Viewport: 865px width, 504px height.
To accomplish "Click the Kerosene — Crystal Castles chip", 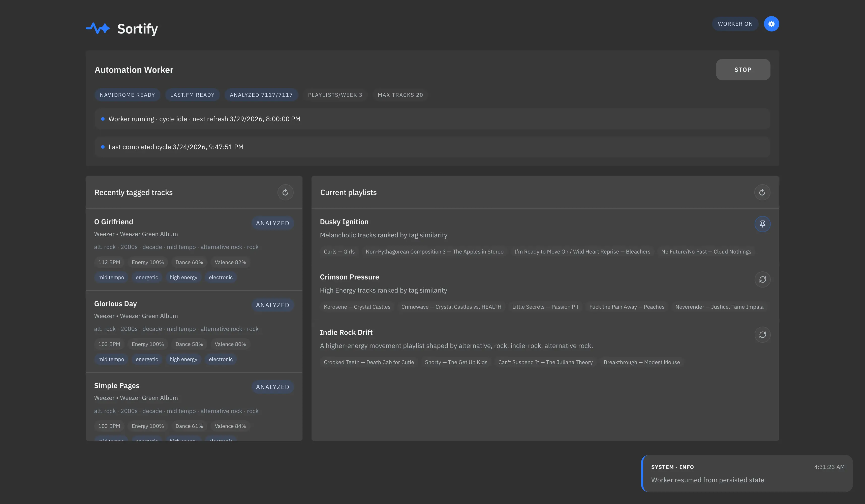I will [x=357, y=307].
